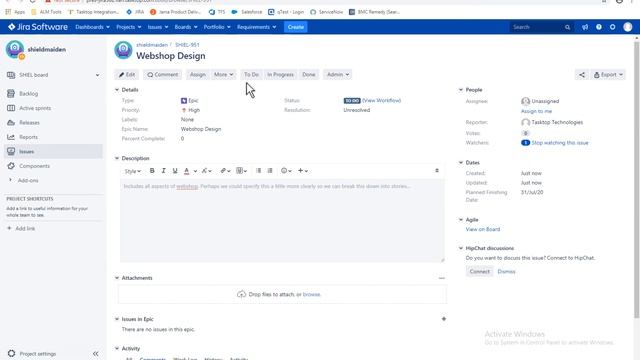640x360 pixels.
Task: Click the Backlog sidebar icon
Action: click(11, 93)
